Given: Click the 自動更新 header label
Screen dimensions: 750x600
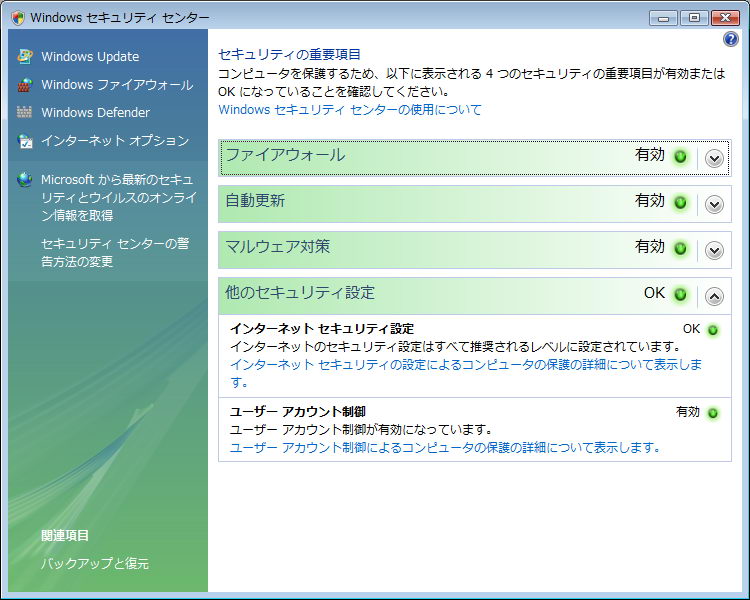Looking at the screenshot, I should (255, 200).
